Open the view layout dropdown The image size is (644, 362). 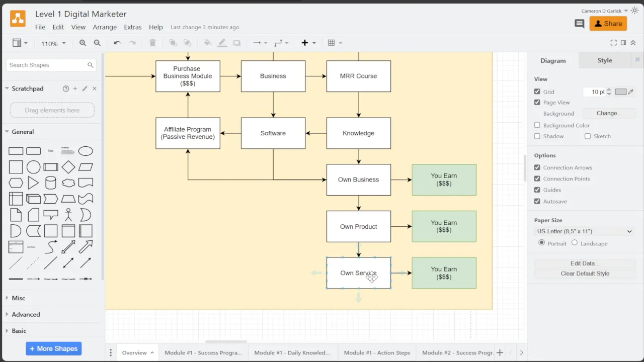click(20, 43)
